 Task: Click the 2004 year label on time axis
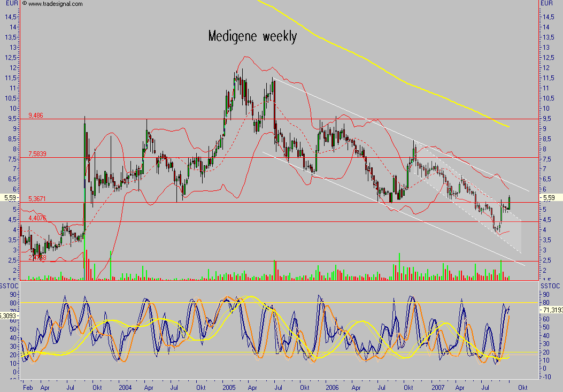pyautogui.click(x=125, y=387)
